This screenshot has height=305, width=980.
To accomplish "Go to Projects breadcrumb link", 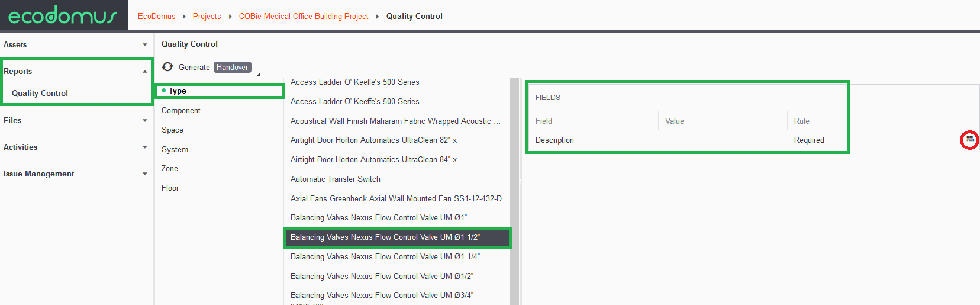I will coord(207,16).
